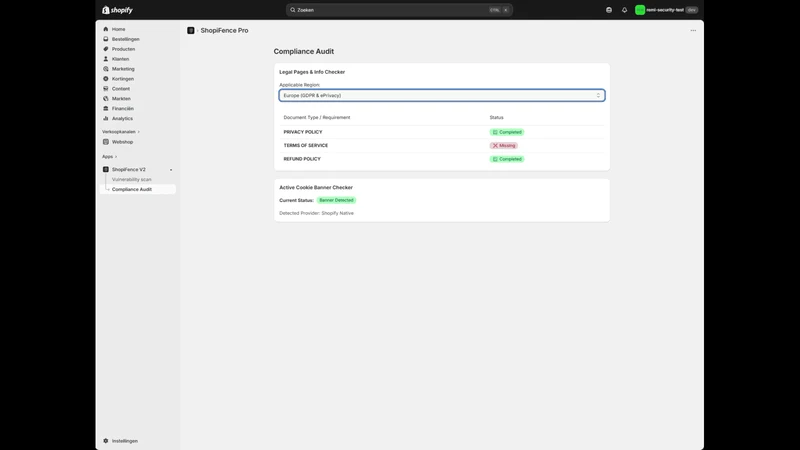800x450 pixels.
Task: Click the Active Cookie Banner Checker heading
Action: pos(316,187)
